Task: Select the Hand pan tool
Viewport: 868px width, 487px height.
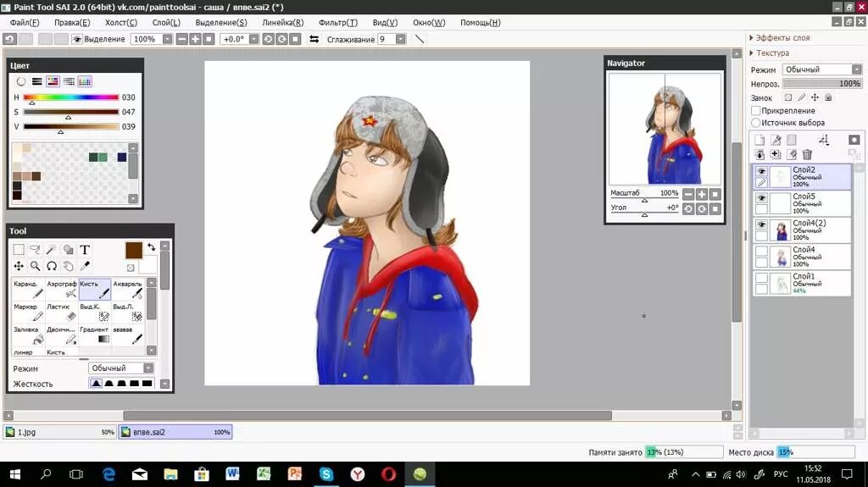Action: (68, 266)
